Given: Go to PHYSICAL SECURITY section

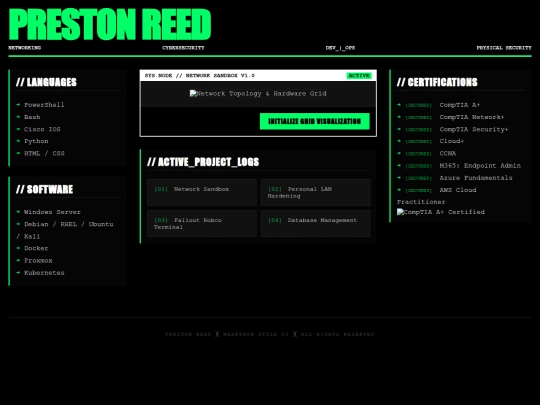Looking at the screenshot, I should point(504,48).
